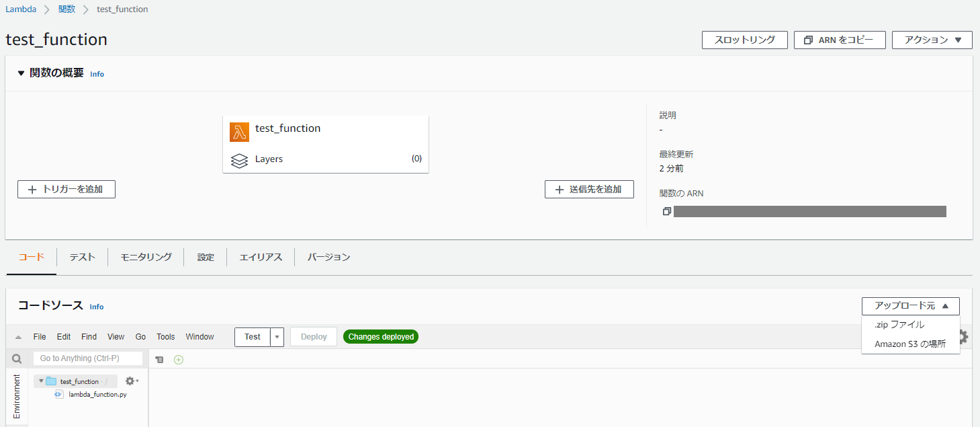980x427 pixels.
Task: Click the Deploy button
Action: (314, 337)
